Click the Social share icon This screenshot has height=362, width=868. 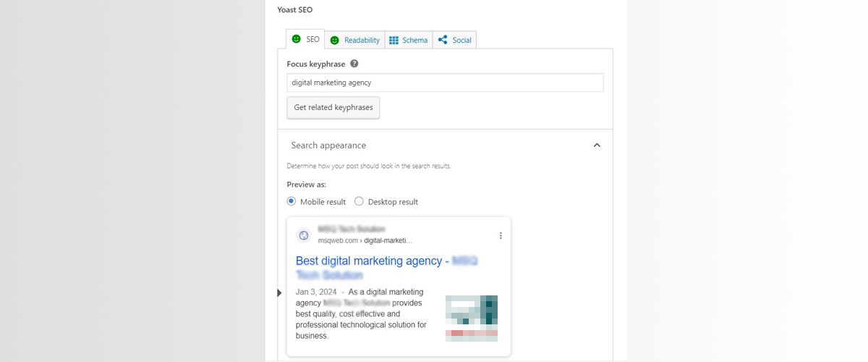[x=442, y=41]
